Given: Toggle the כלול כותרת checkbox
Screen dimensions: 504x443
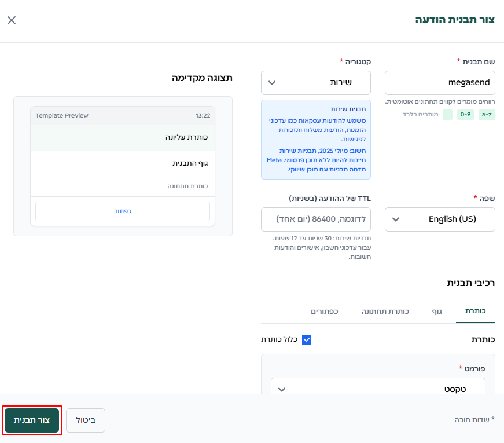Looking at the screenshot, I should (307, 339).
